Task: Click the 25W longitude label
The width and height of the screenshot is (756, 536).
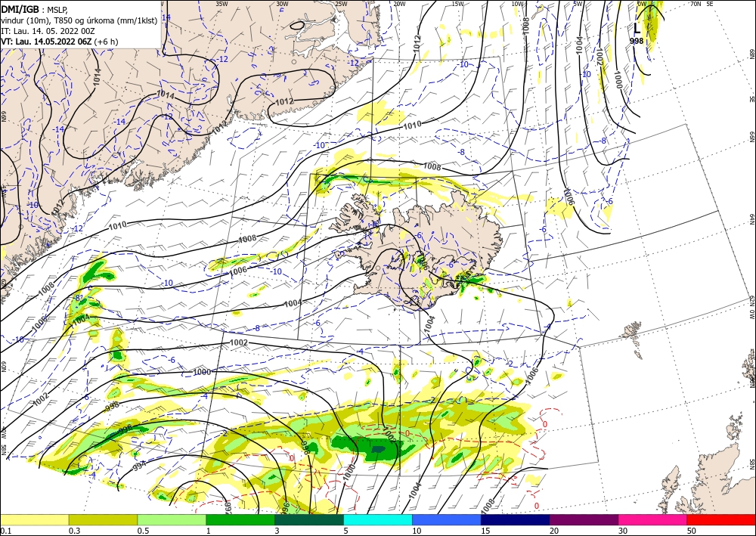Action: [x=341, y=4]
